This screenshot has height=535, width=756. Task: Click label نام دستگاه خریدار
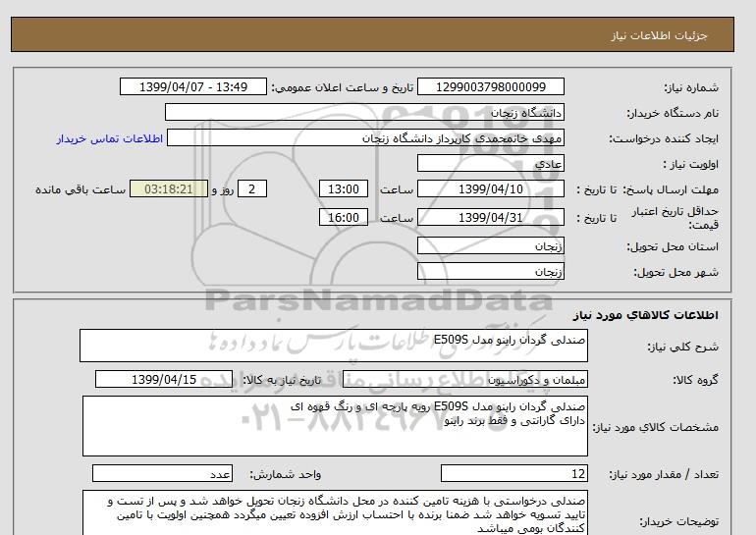673,113
